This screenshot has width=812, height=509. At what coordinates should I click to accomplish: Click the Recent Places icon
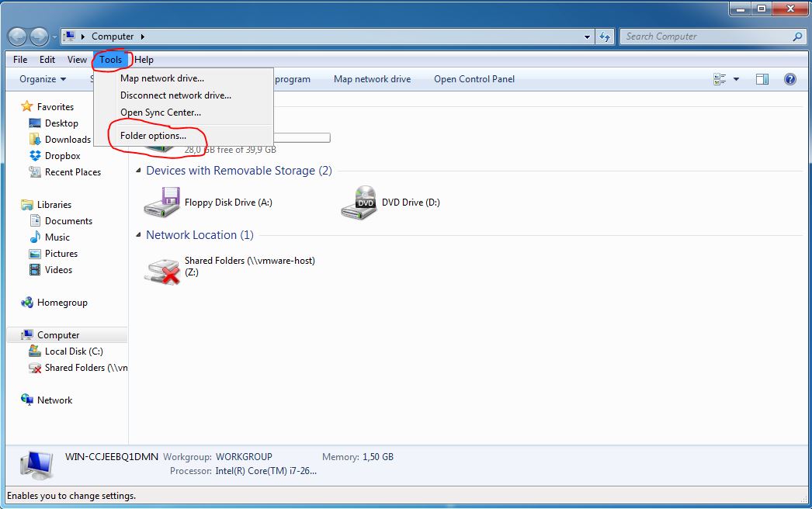click(x=35, y=172)
